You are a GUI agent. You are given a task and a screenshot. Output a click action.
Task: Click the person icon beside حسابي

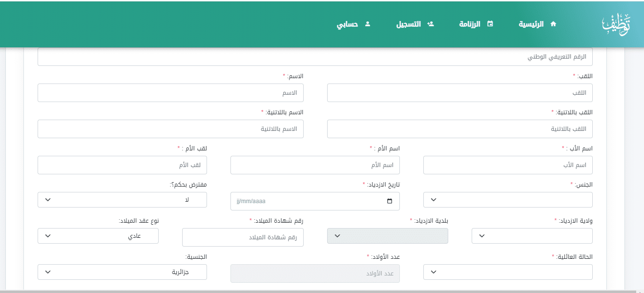point(368,23)
